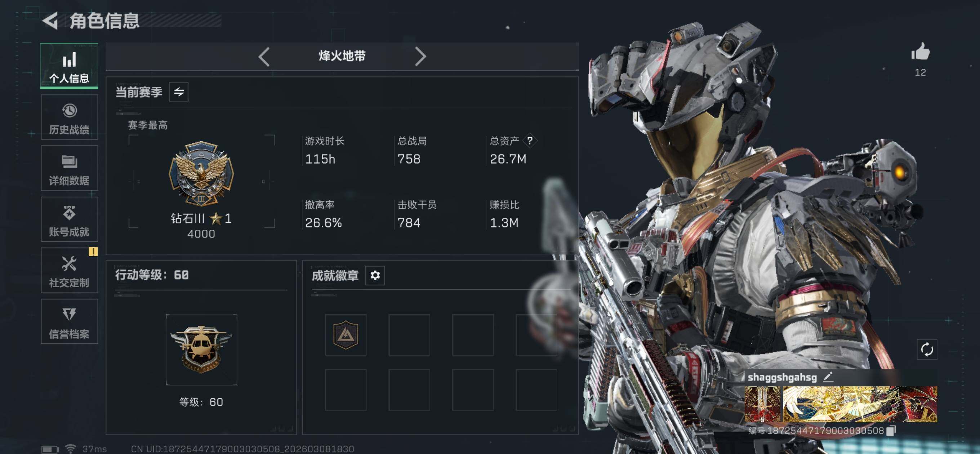
Task: Open the 信誉档案 section
Action: pyautogui.click(x=69, y=321)
